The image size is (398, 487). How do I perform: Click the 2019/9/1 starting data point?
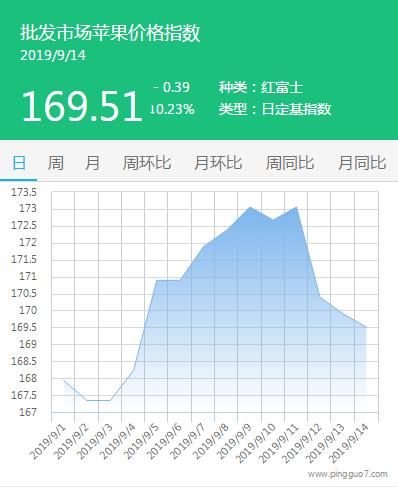tap(63, 380)
